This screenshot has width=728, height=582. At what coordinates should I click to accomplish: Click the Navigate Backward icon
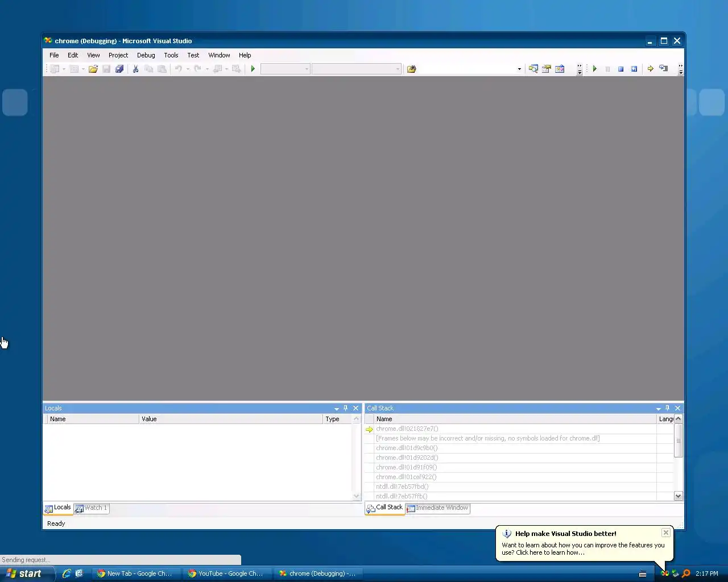click(x=217, y=69)
